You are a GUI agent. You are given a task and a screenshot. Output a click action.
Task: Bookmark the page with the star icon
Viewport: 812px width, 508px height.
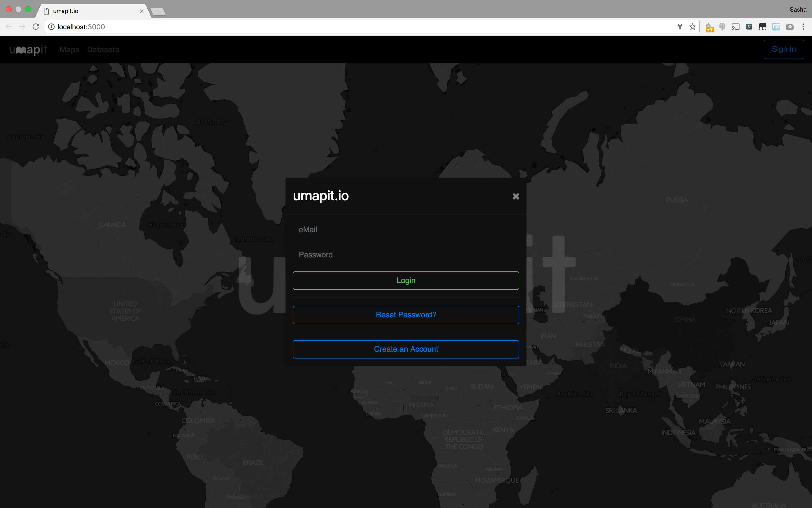click(693, 27)
